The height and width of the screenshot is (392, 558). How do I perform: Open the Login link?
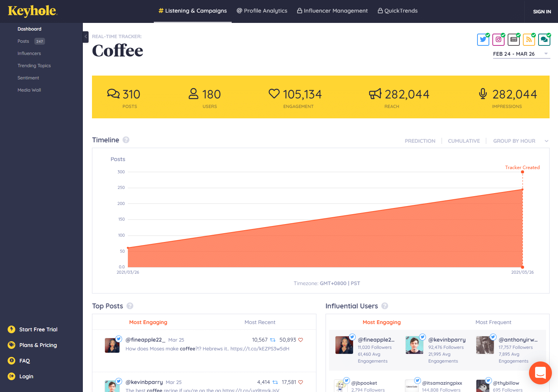(x=26, y=376)
